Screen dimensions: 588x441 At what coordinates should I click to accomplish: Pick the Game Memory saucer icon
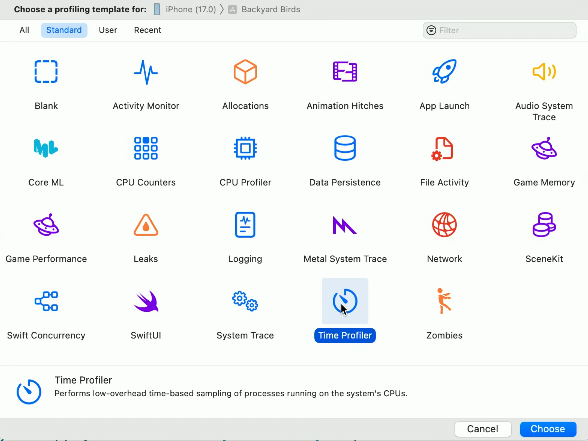pos(544,148)
